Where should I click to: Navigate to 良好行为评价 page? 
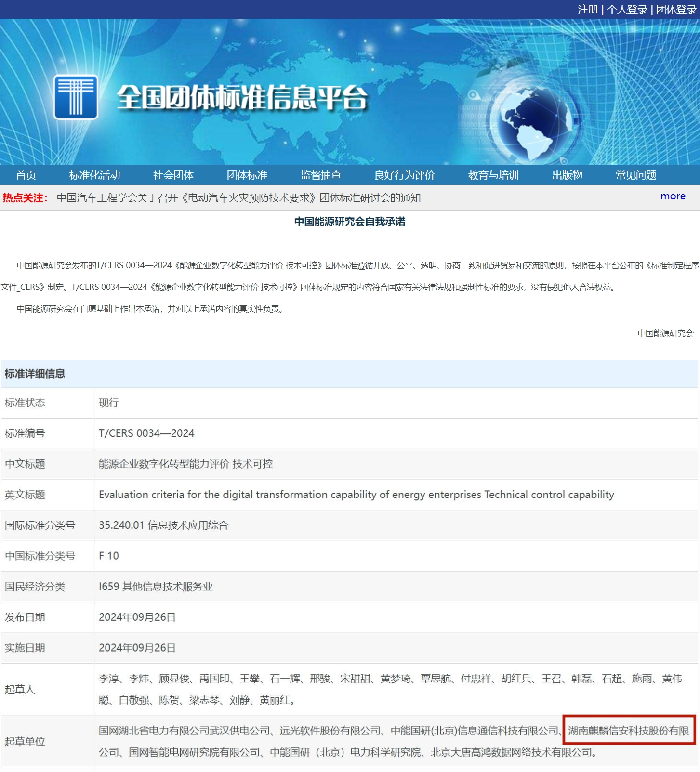[x=404, y=175]
